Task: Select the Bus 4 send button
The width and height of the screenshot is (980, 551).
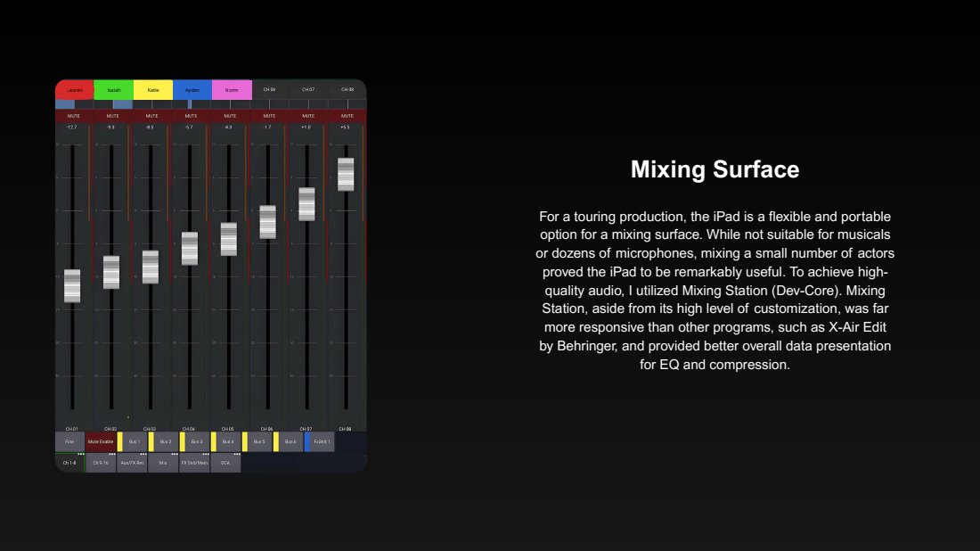Action: [x=227, y=442]
